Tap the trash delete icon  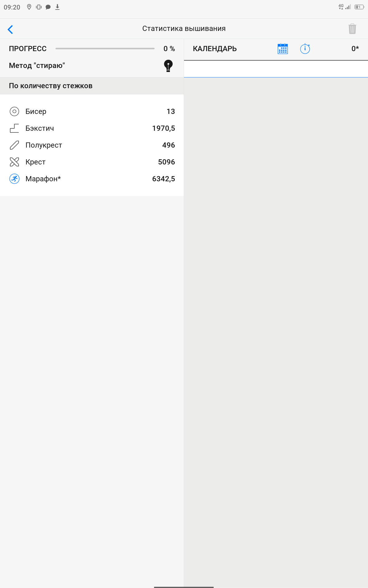[352, 29]
